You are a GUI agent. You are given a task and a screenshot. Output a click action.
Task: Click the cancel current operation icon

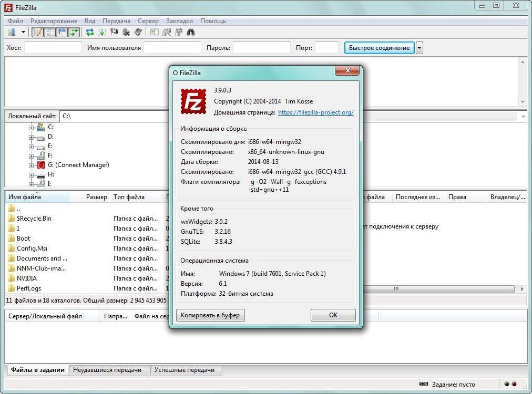115,32
